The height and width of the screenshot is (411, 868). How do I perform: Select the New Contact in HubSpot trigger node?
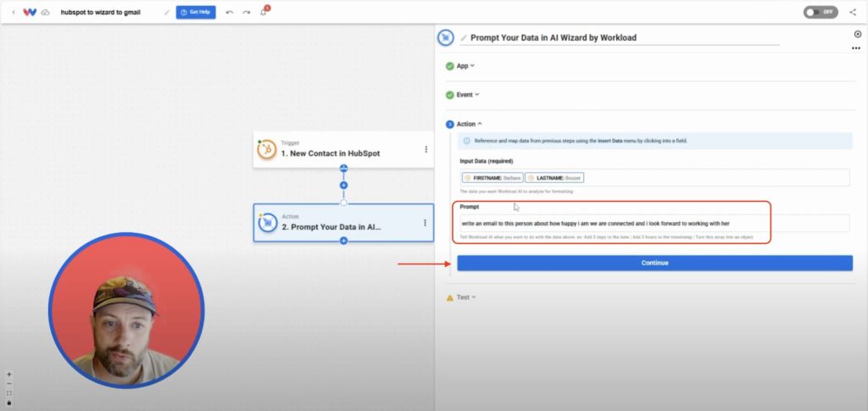point(343,149)
